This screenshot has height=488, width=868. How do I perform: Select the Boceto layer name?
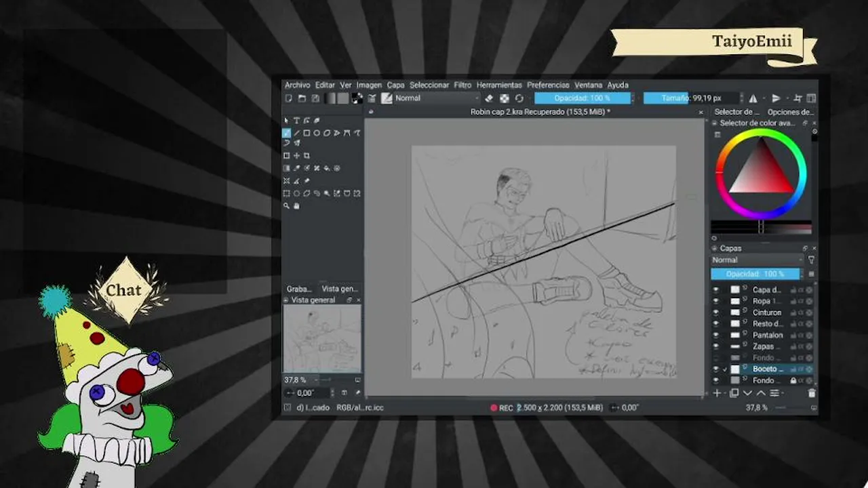tap(768, 369)
